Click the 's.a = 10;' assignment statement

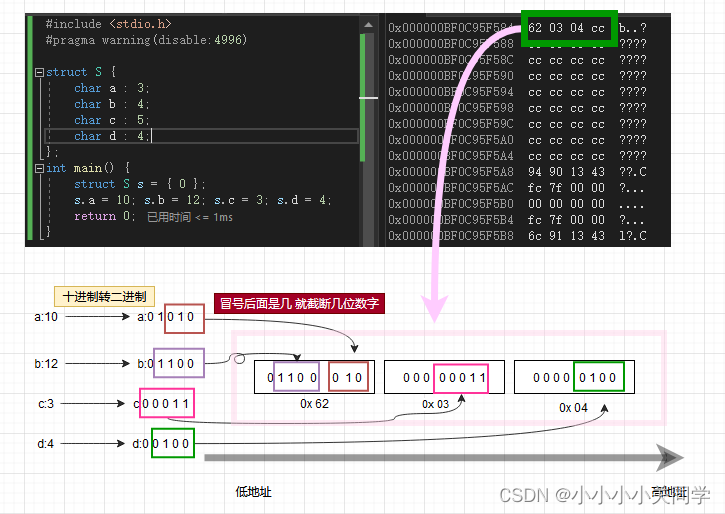104,200
